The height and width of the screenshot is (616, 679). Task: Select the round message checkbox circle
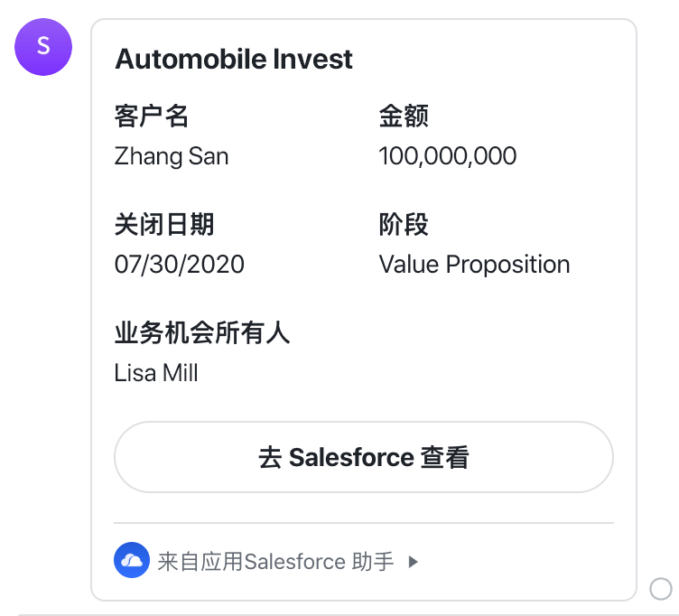[661, 589]
